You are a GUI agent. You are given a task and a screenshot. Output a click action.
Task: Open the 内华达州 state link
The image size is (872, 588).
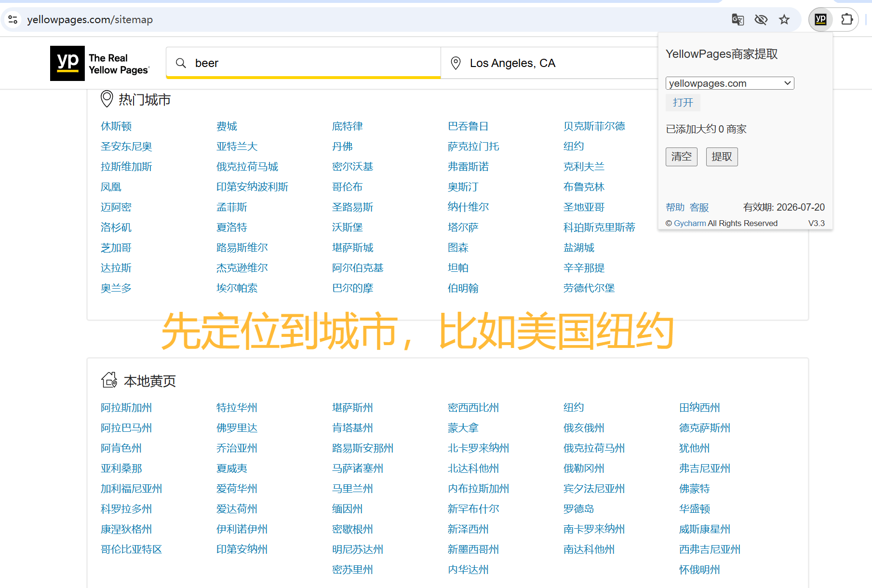click(x=468, y=570)
